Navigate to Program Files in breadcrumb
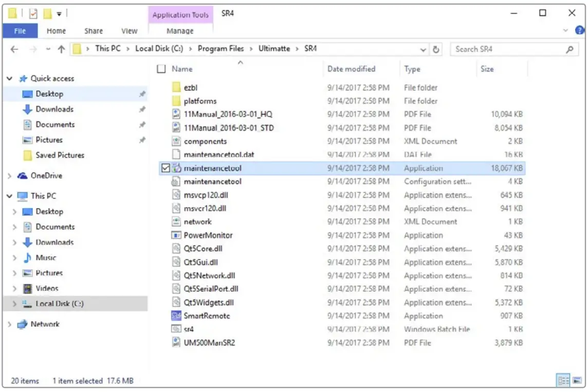 coord(221,49)
